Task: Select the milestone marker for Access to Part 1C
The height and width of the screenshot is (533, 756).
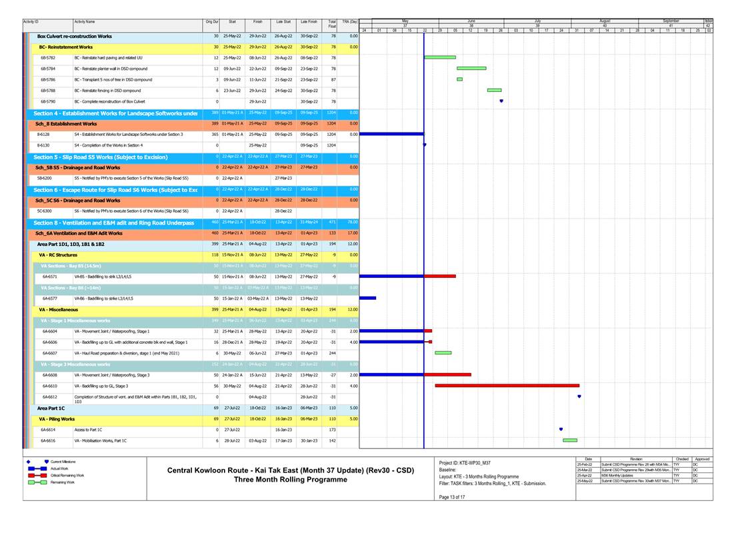Action: pos(561,430)
